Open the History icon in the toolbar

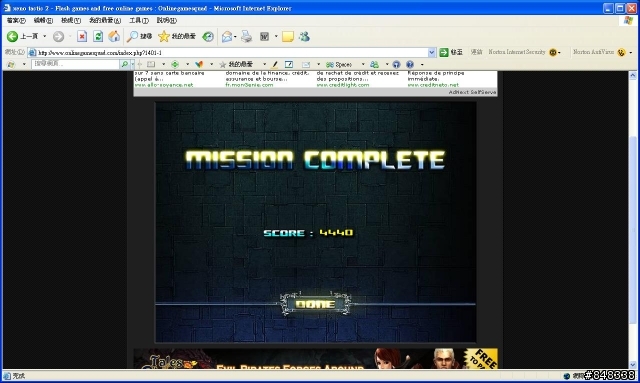click(x=208, y=36)
